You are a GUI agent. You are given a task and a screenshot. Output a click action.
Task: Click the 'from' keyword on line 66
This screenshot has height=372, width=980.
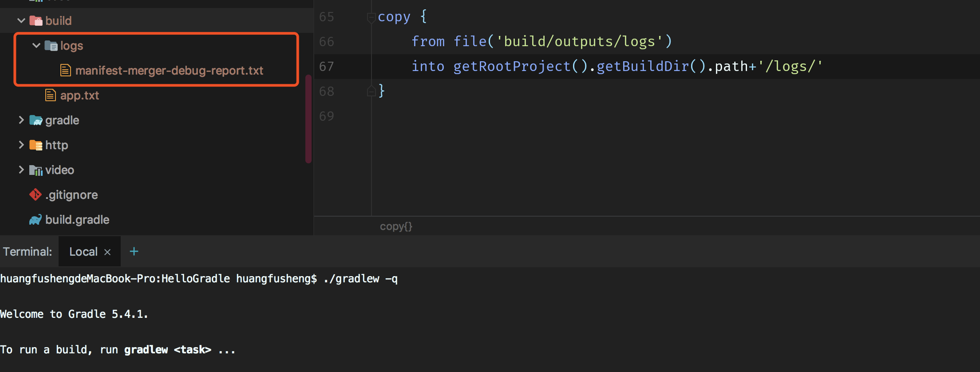428,41
